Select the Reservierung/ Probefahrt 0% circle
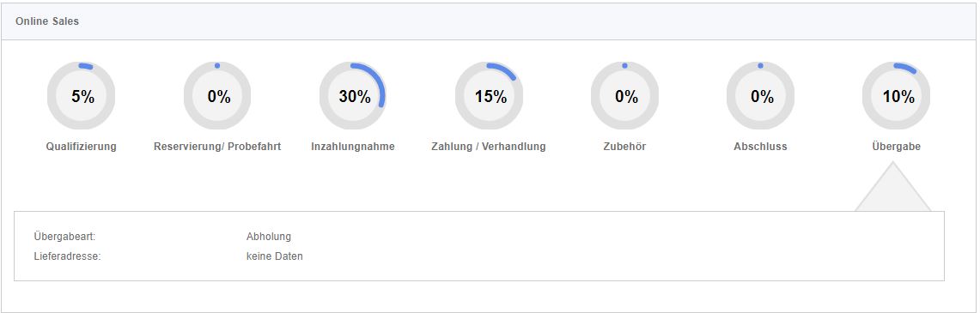This screenshot has height=313, width=980. point(217,96)
